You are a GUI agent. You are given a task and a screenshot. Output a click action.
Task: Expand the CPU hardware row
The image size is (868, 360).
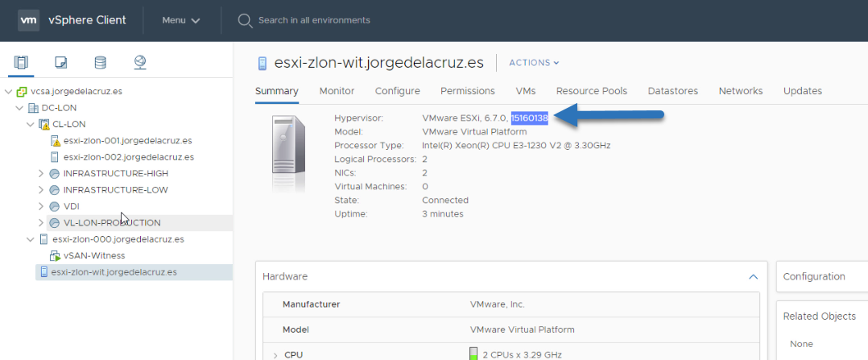point(275,355)
